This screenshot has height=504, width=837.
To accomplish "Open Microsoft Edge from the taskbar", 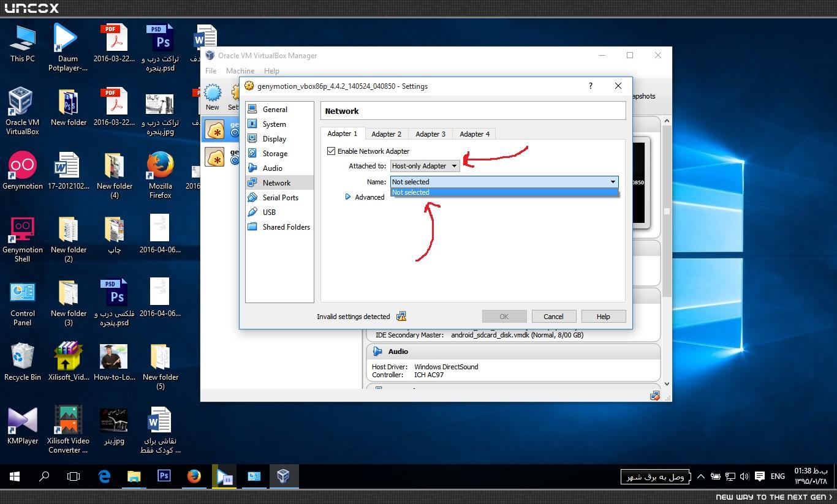I will [104, 476].
